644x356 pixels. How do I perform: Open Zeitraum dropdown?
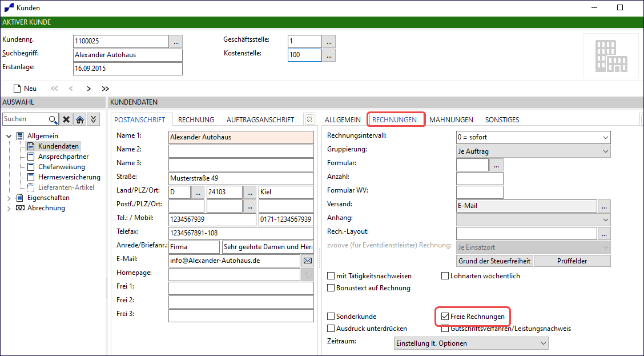[471, 343]
